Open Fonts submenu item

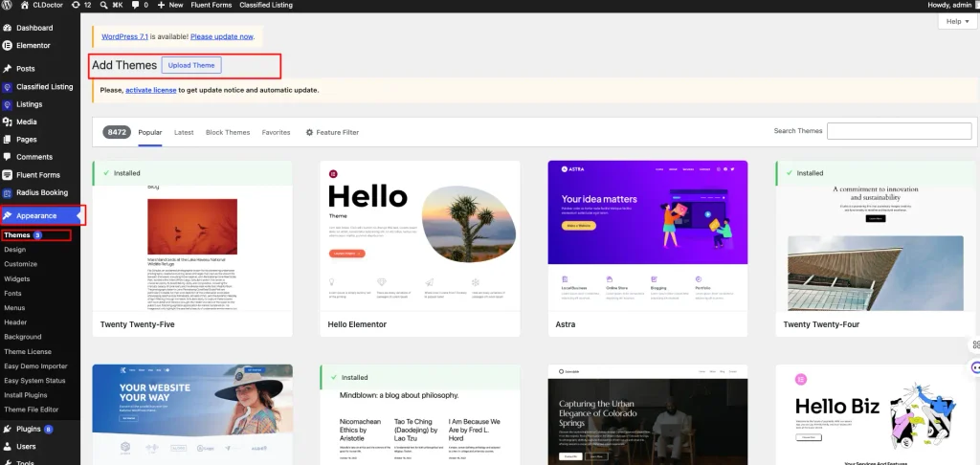click(x=12, y=293)
